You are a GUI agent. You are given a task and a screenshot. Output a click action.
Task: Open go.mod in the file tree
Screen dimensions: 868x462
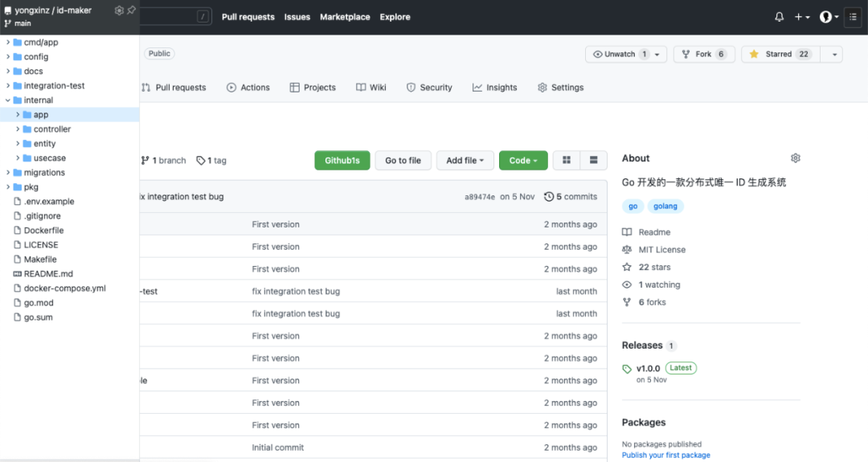pos(39,303)
